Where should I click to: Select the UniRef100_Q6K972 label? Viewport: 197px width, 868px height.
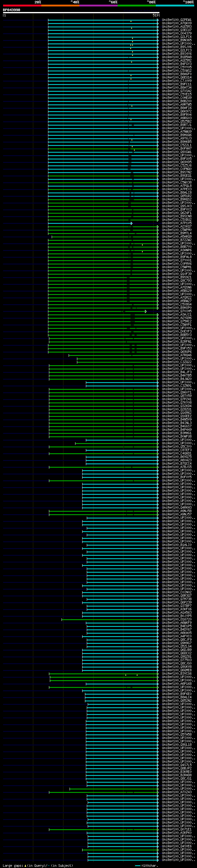[177, 111]
